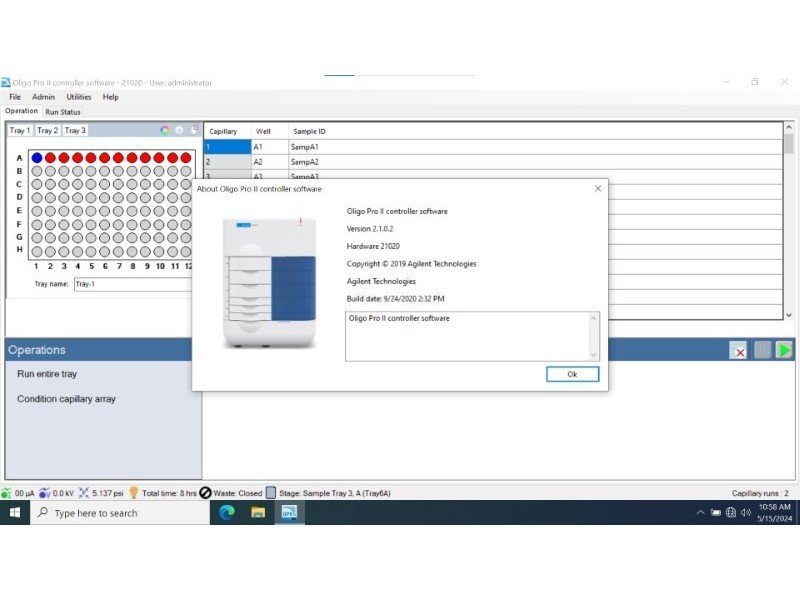This screenshot has width=800, height=600.
Task: Click the A2 well cell in the table
Action: 270,162
